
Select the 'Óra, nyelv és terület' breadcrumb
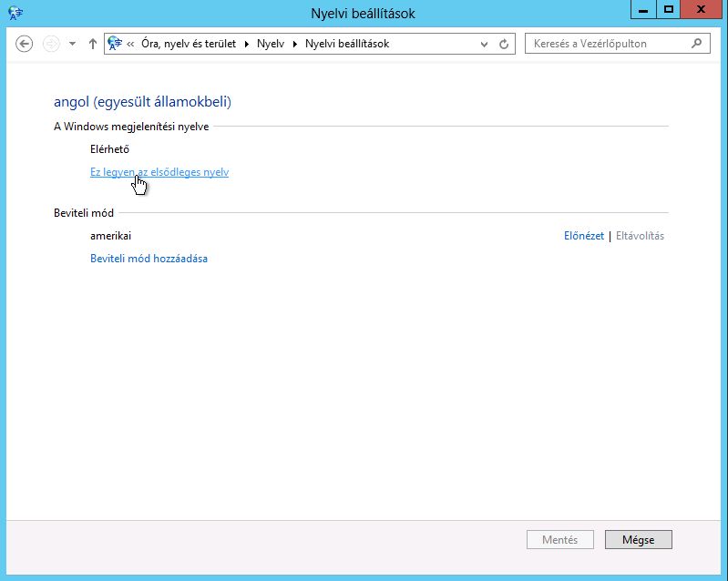[x=188, y=44]
